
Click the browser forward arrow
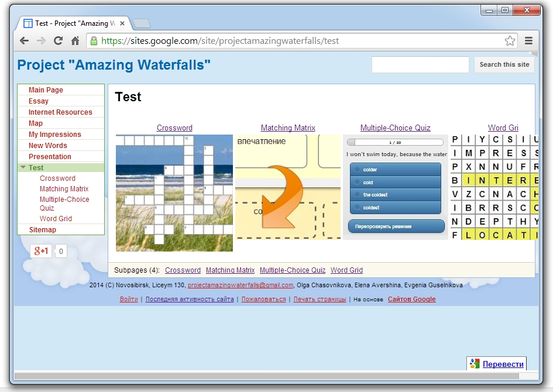tap(41, 41)
